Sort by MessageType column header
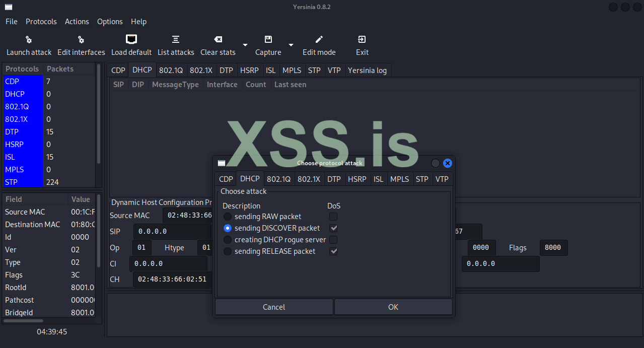Screen dimensions: 644x348 175,85
